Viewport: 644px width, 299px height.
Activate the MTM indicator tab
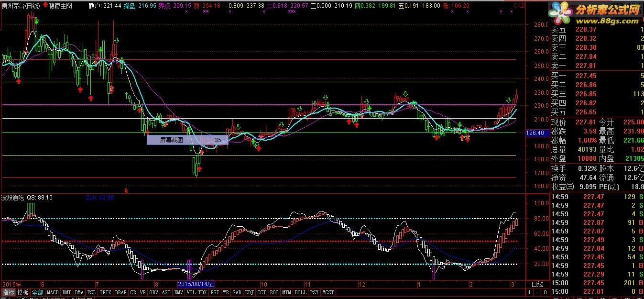tap(286, 292)
